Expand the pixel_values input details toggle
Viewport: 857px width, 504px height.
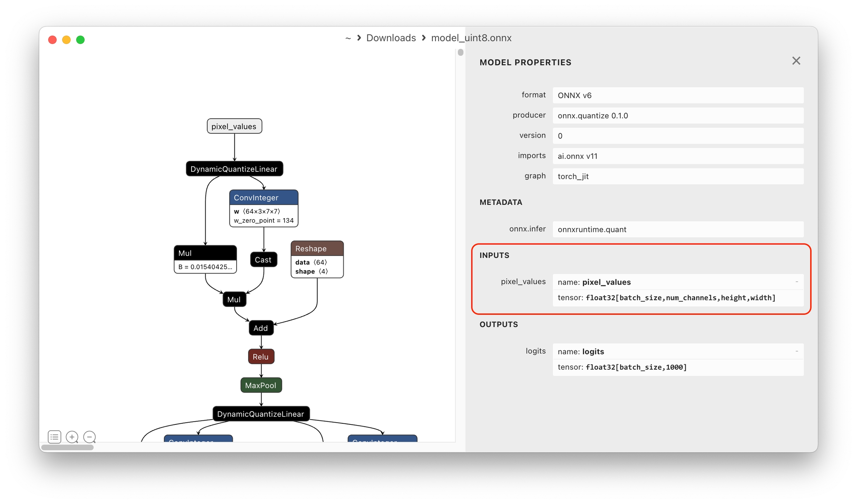[797, 282]
